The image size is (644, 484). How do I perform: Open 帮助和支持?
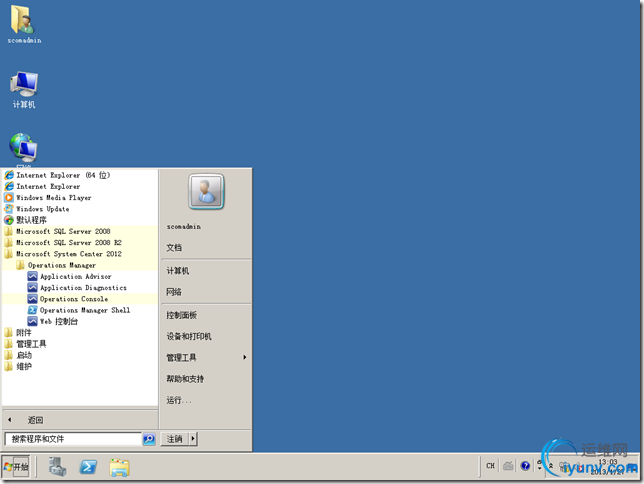tap(185, 379)
